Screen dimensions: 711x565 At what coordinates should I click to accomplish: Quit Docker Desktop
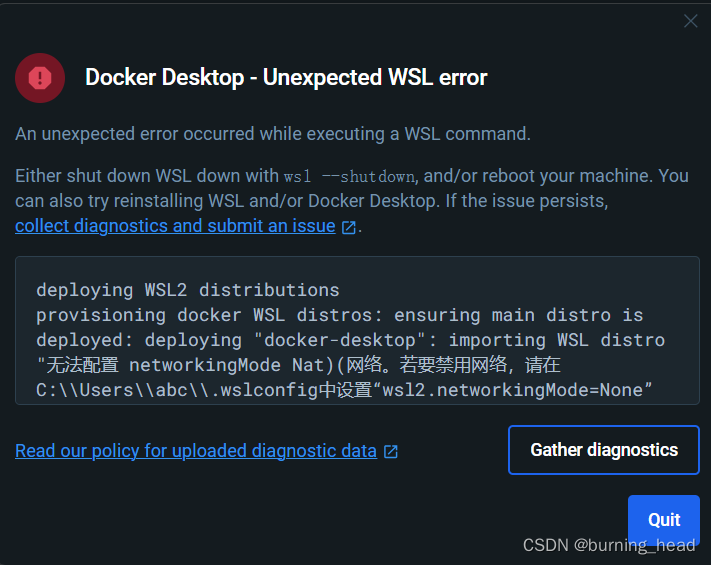click(x=664, y=520)
